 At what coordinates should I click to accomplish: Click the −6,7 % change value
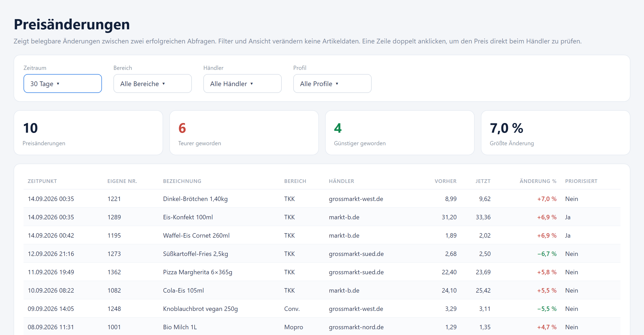(x=547, y=254)
